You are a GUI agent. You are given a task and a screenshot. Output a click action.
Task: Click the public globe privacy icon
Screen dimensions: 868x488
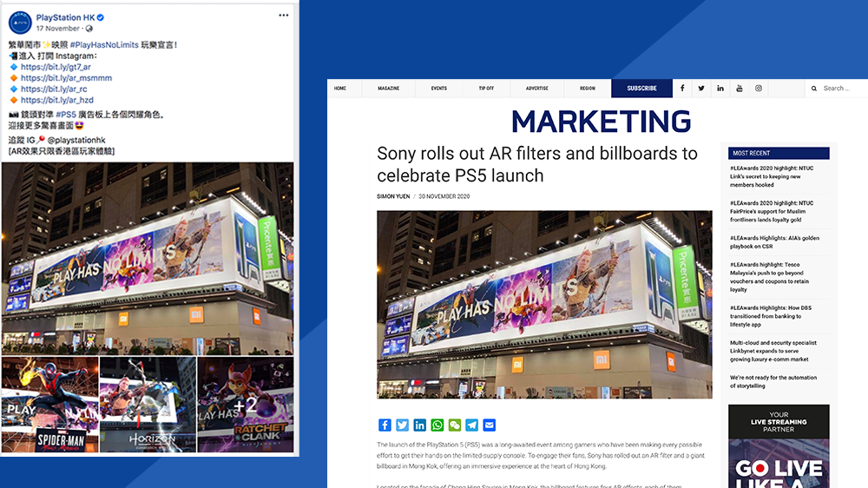(x=89, y=29)
